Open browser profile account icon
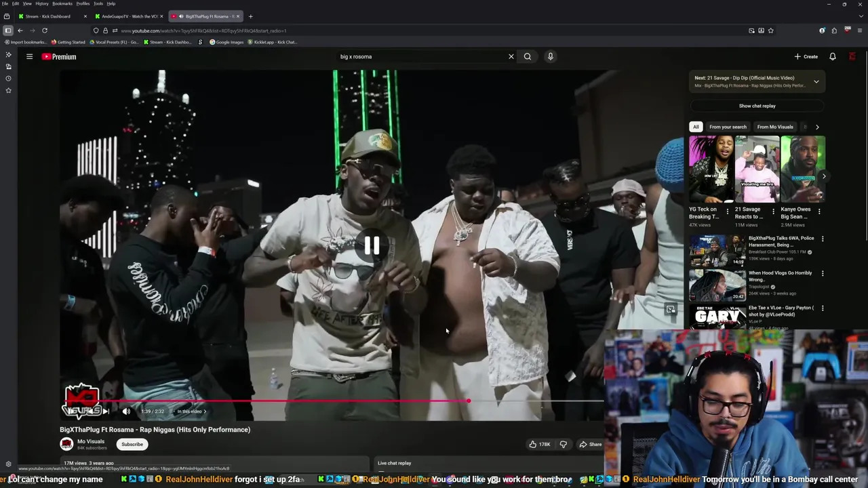The image size is (868, 488). click(822, 30)
